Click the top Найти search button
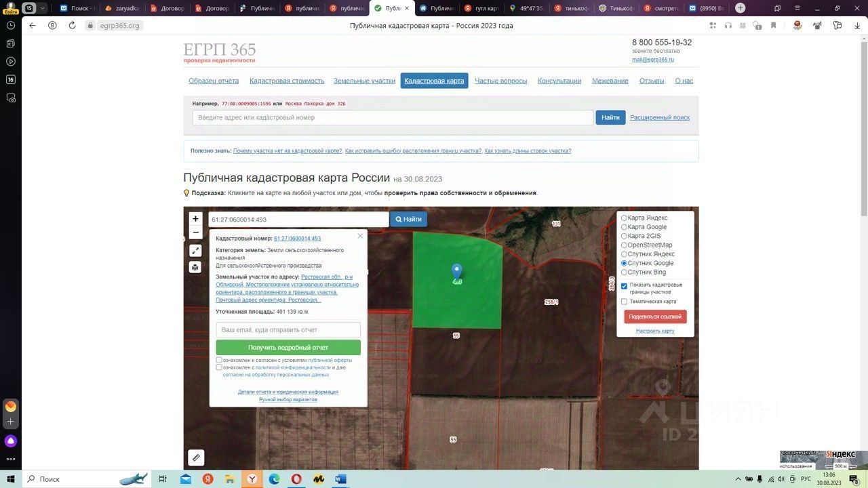Screen dimensions: 868x488 pyautogui.click(x=610, y=117)
